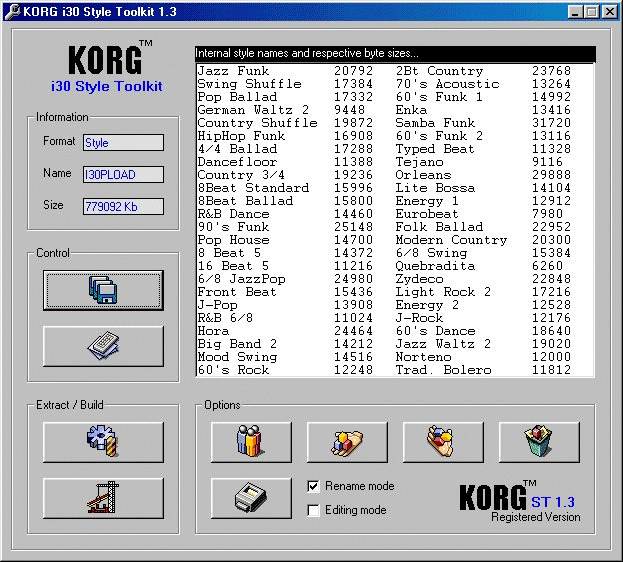
Task: Select the 8Beat Standard style
Action: (x=253, y=188)
